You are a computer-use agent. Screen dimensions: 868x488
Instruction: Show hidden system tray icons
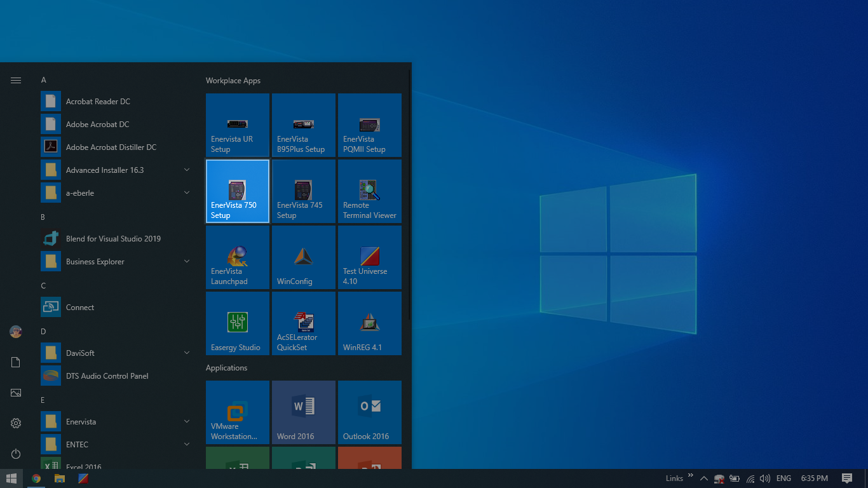[703, 478]
